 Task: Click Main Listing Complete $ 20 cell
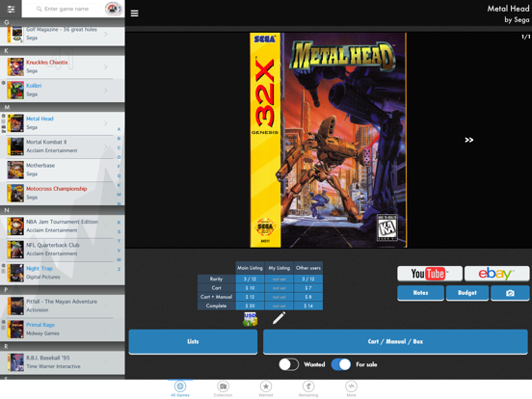click(250, 306)
